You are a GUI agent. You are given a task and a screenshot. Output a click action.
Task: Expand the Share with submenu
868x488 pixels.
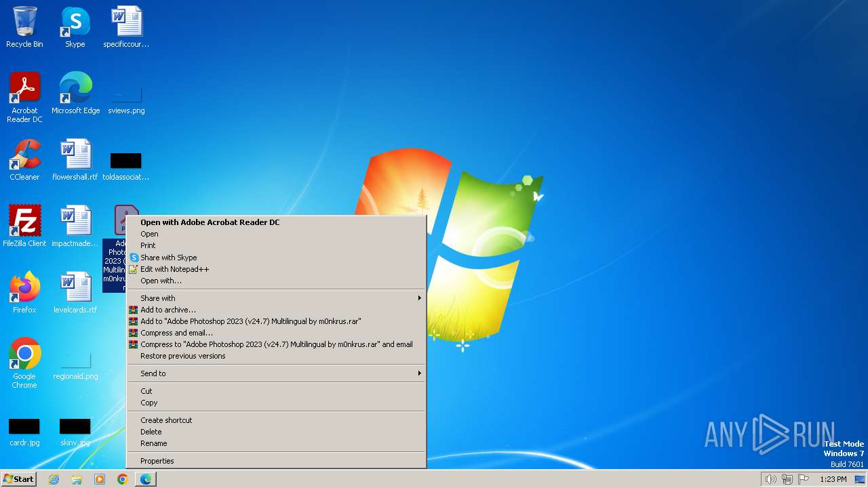click(276, 298)
